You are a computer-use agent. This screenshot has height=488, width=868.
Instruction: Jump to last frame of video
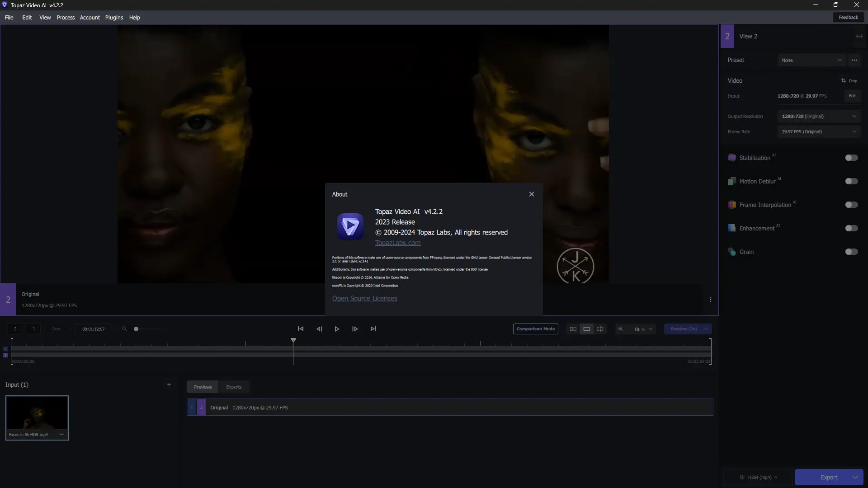[x=373, y=329]
